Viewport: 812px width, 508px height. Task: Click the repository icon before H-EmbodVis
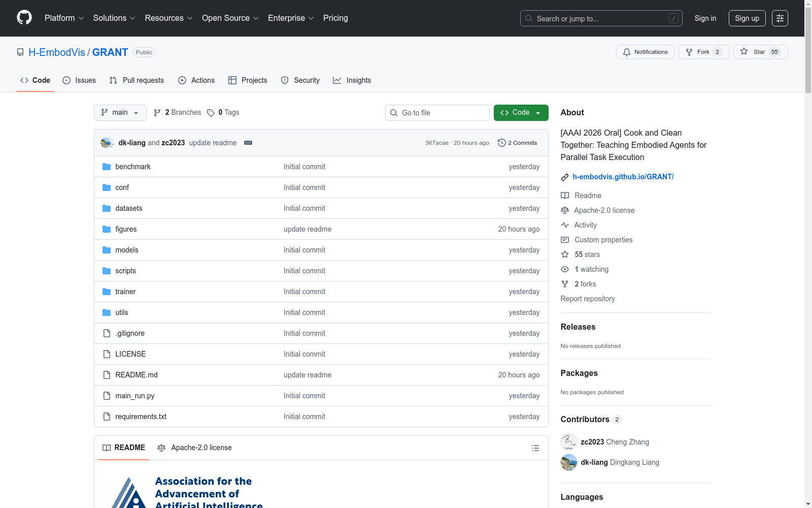20,52
